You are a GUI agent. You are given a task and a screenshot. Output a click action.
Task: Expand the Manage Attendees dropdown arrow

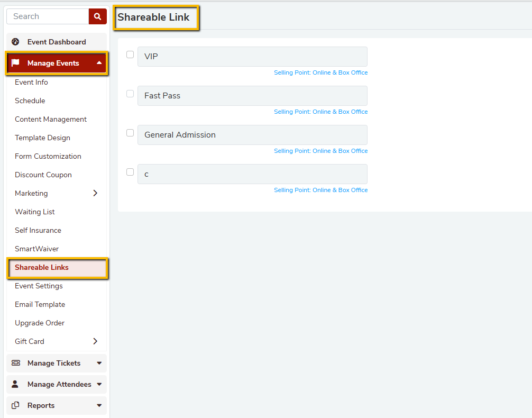tap(99, 384)
